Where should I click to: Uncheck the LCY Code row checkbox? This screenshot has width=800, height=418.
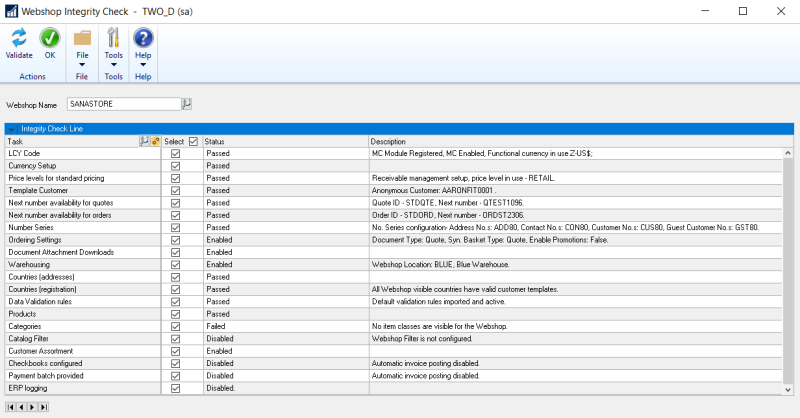176,154
